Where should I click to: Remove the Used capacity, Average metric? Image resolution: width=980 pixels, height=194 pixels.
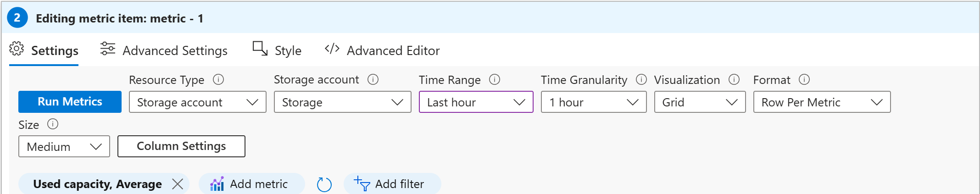[178, 184]
